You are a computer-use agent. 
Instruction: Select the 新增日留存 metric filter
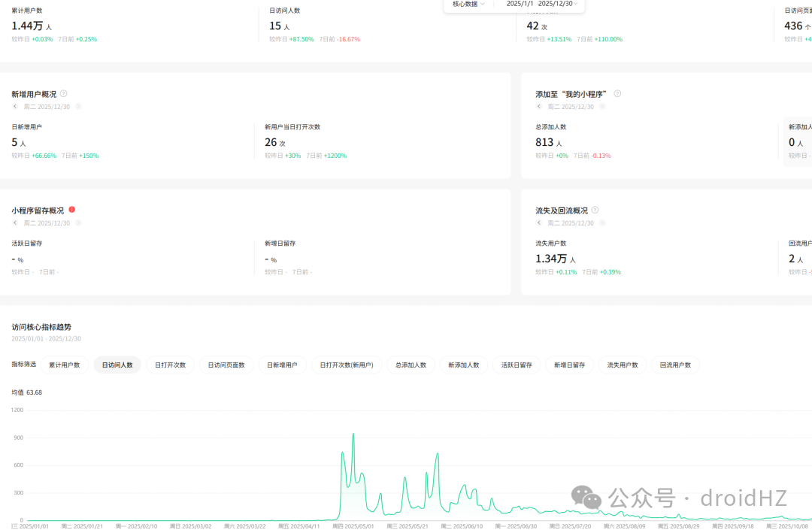point(570,365)
